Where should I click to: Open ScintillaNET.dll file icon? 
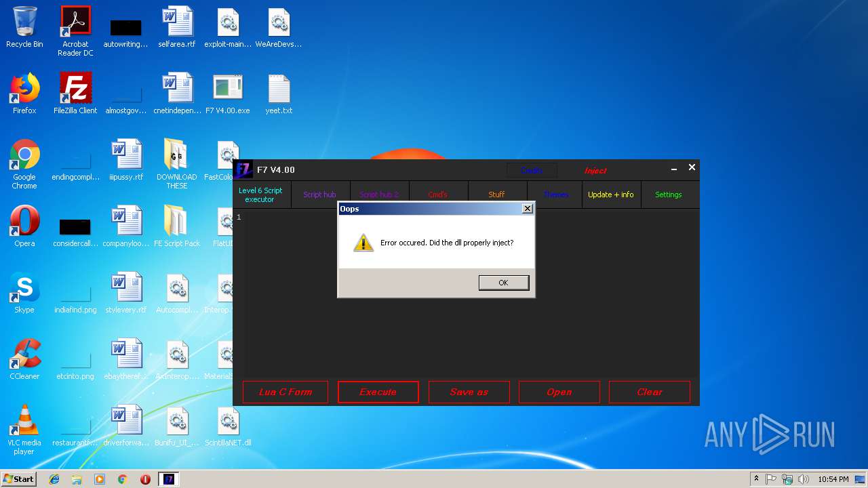coord(228,426)
